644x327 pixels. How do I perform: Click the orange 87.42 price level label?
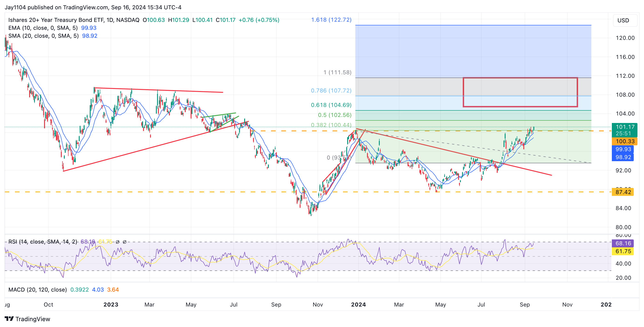623,192
